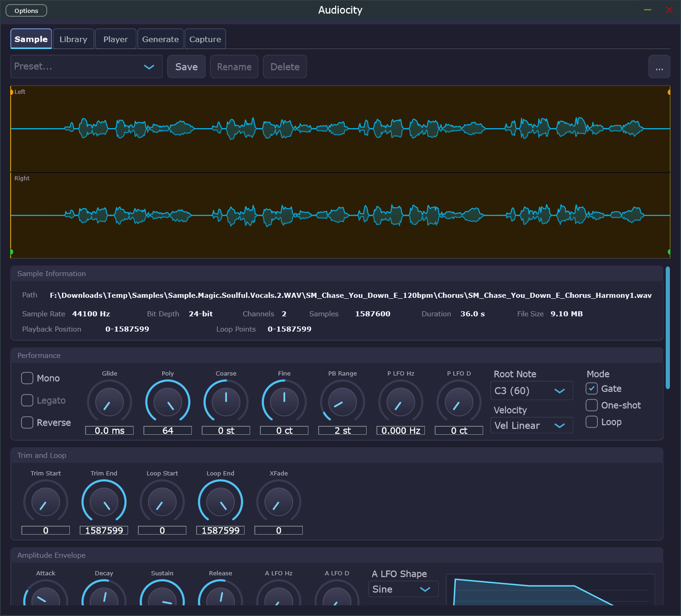Open the more options ellipsis button

tap(659, 67)
